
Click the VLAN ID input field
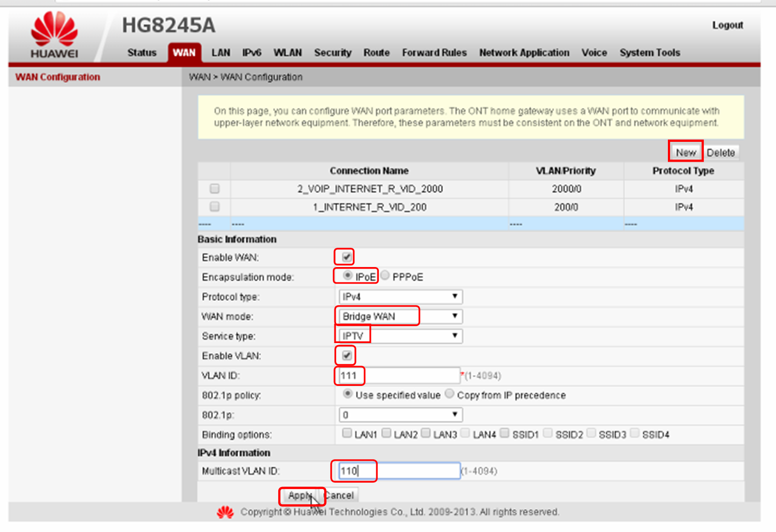click(x=399, y=376)
